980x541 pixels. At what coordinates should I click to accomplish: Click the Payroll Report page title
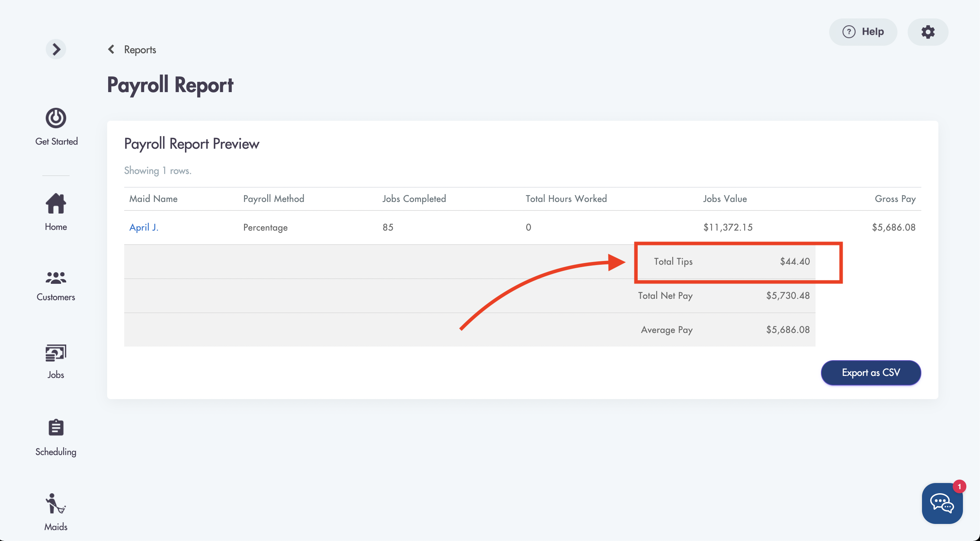click(170, 85)
